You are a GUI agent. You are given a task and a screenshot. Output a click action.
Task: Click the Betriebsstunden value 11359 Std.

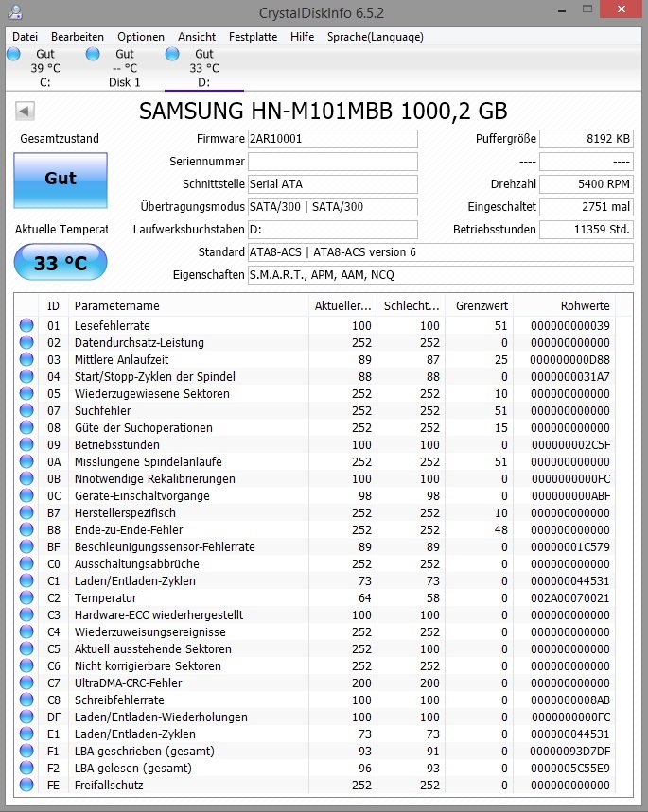[587, 230]
